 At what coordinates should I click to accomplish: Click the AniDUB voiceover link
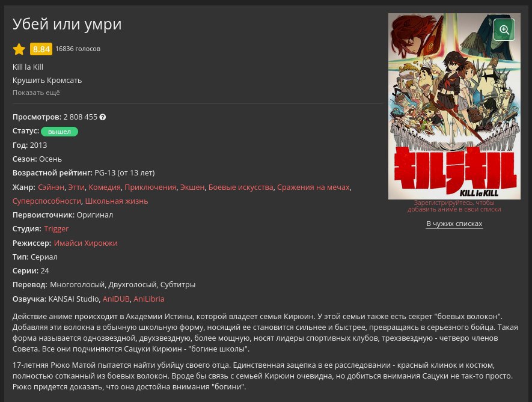[116, 299]
